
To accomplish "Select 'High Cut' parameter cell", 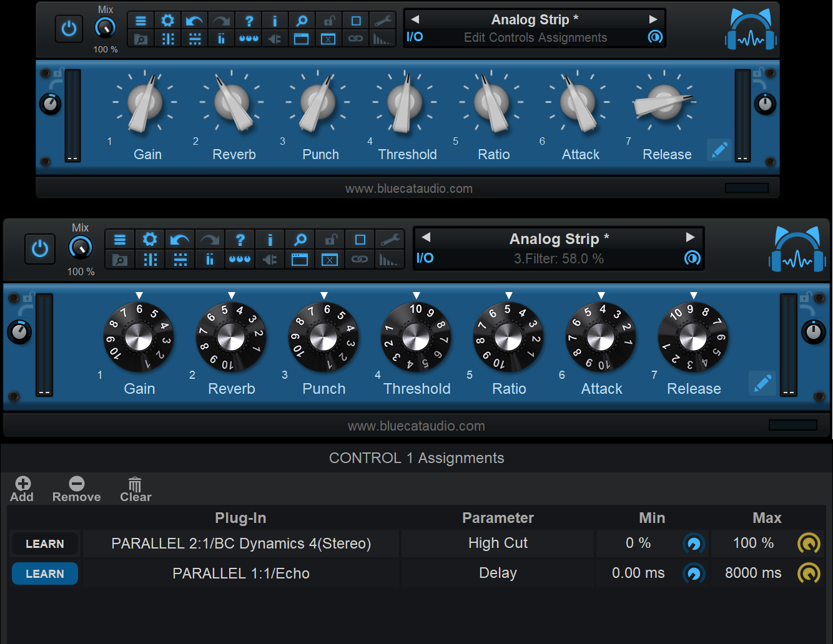I will [498, 544].
